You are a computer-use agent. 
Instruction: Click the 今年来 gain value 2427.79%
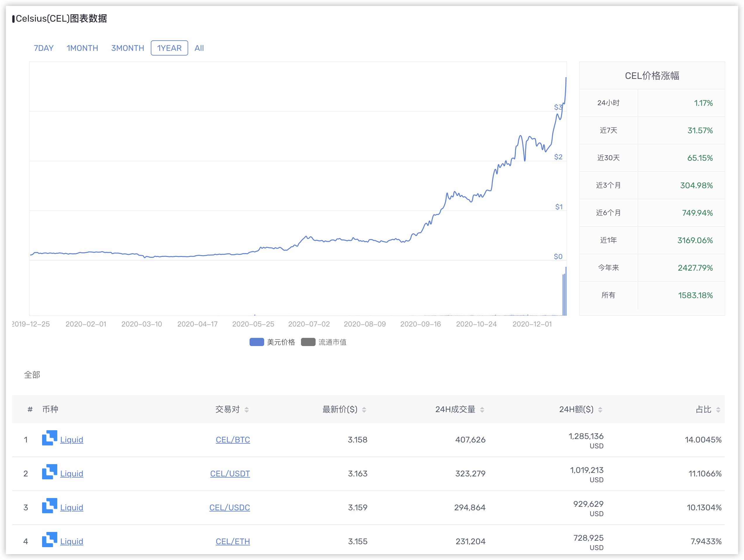[695, 268]
